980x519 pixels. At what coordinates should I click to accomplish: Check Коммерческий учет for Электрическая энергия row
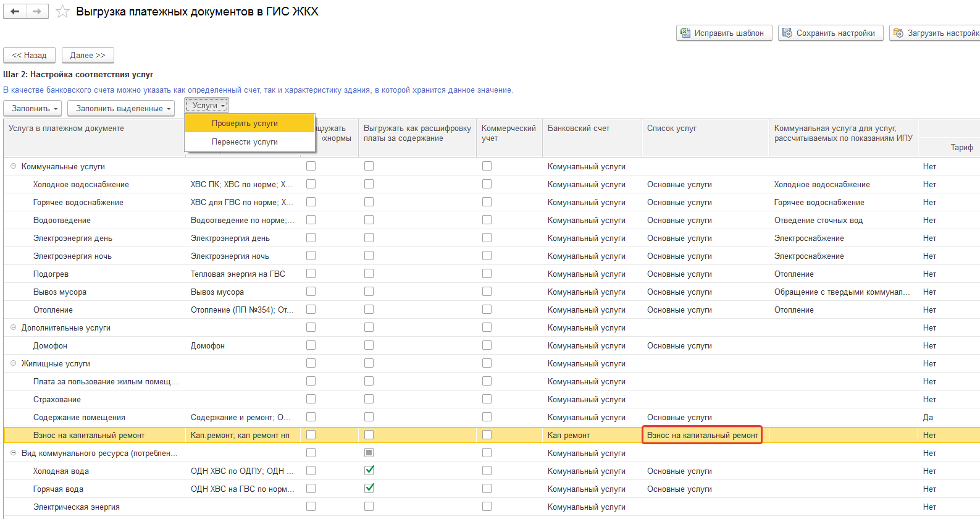tap(487, 506)
